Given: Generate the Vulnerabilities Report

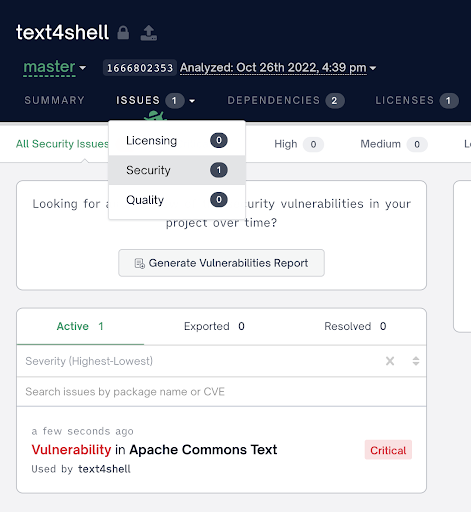Looking at the screenshot, I should 221,263.
